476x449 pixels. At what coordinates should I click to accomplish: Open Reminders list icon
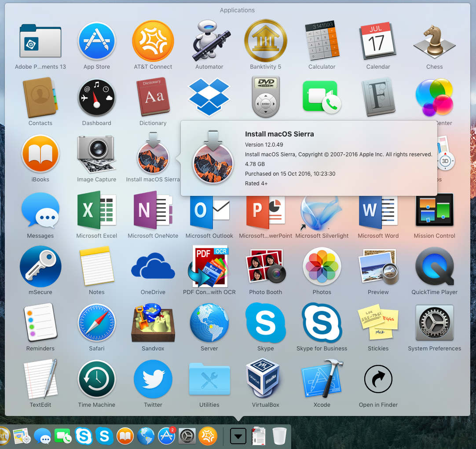(40, 322)
